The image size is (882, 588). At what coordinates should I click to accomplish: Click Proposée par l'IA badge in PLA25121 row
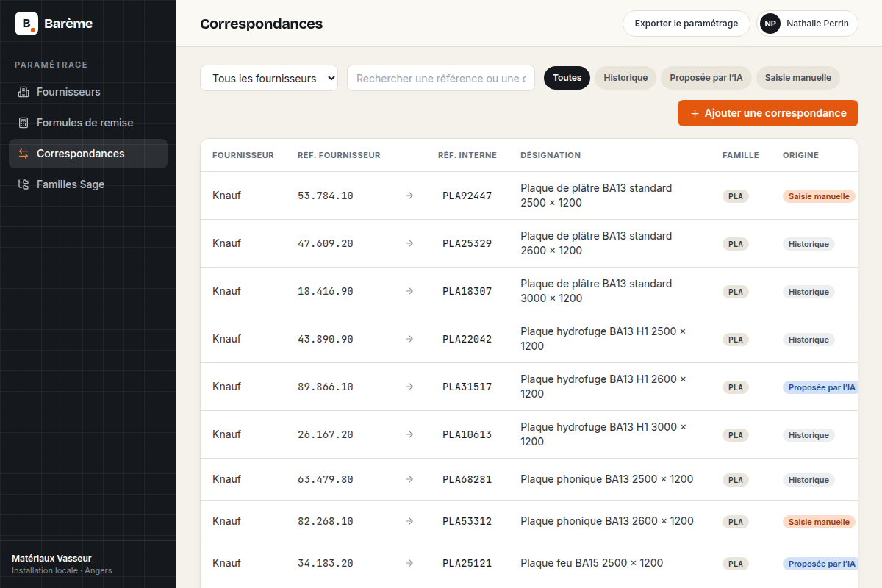(x=820, y=564)
